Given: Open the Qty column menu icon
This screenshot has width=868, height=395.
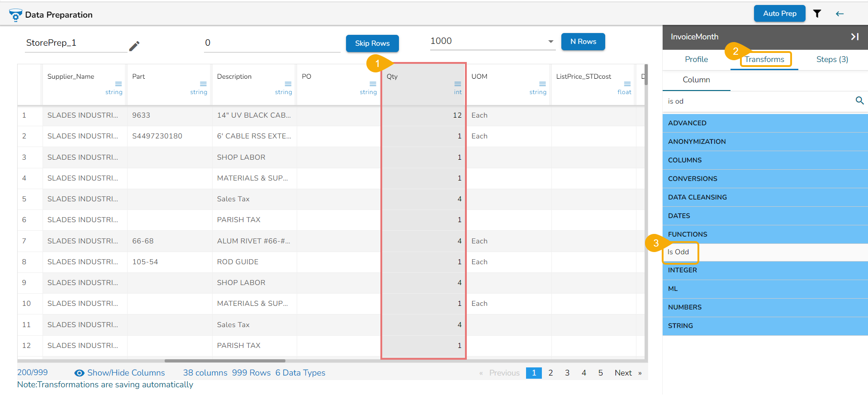Looking at the screenshot, I should [x=458, y=84].
